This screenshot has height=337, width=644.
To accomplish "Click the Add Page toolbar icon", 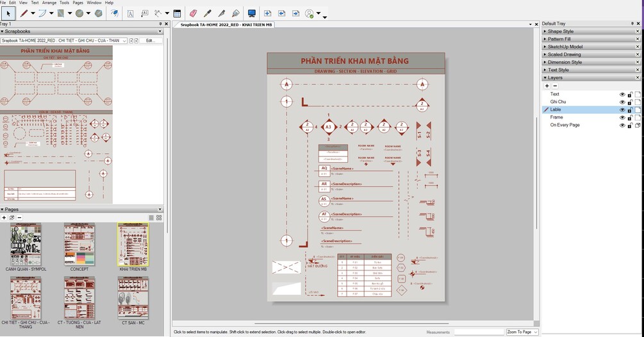I will click(267, 13).
